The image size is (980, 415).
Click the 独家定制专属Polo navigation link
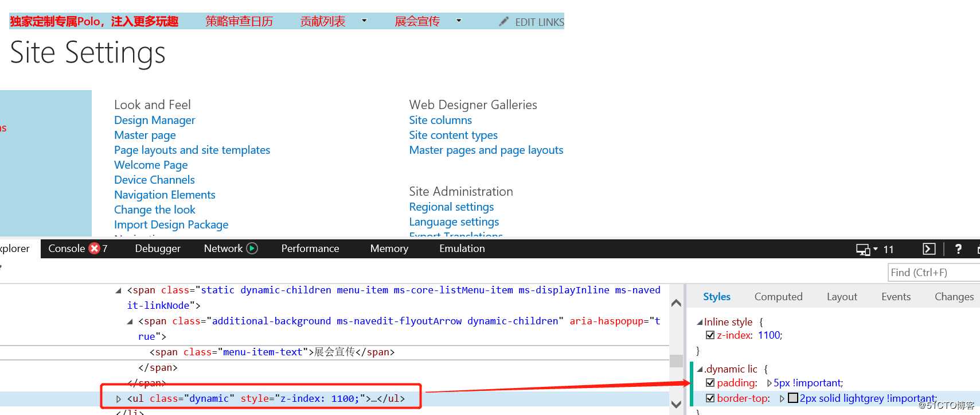tap(94, 21)
